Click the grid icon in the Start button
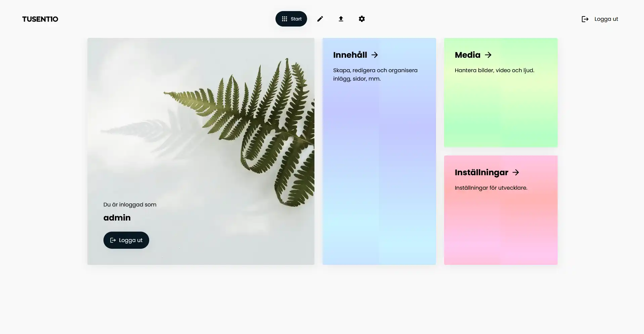The width and height of the screenshot is (644, 334). pos(284,19)
